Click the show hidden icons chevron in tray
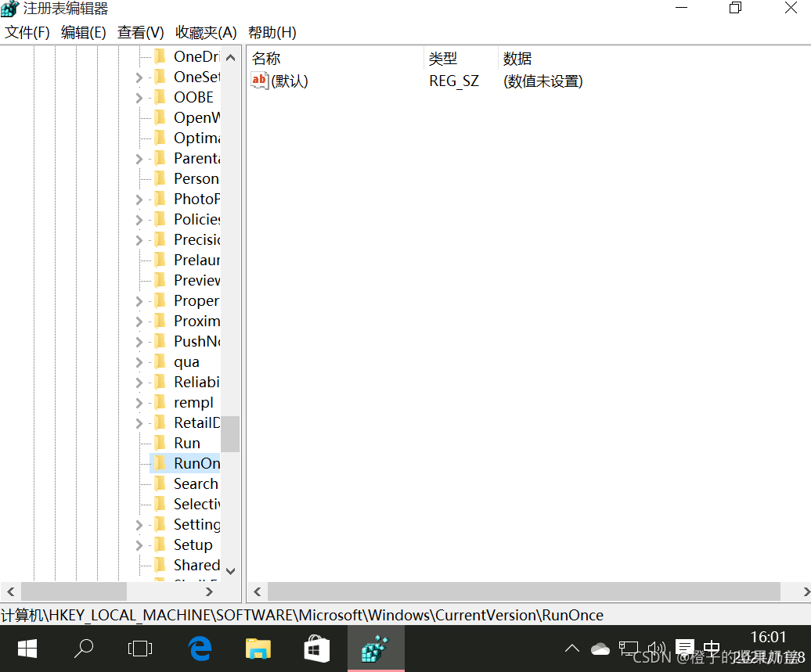 (x=572, y=649)
